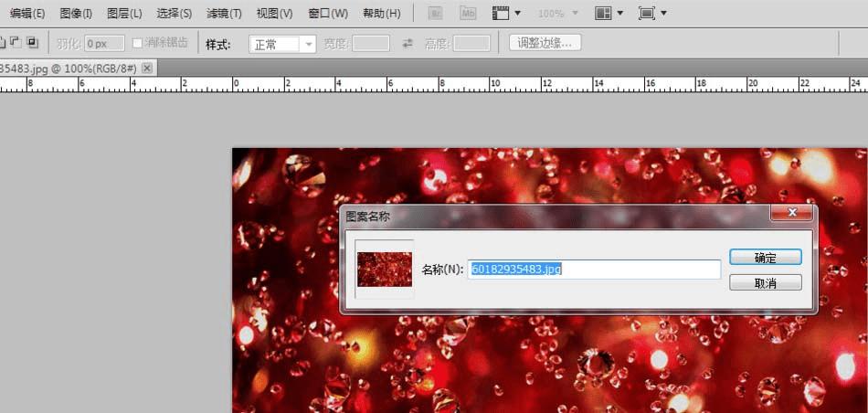Open the 图层(L) menu
The width and height of the screenshot is (868, 413).
point(124,14)
